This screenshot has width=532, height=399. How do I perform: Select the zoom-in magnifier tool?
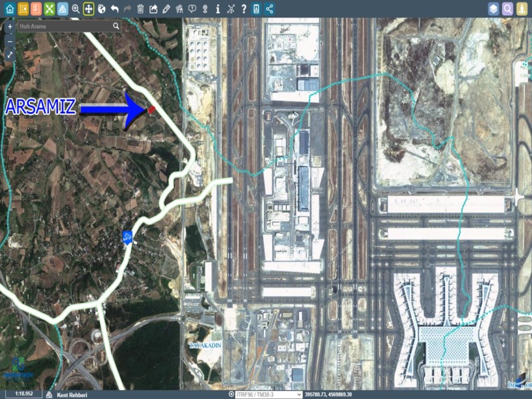click(x=76, y=9)
